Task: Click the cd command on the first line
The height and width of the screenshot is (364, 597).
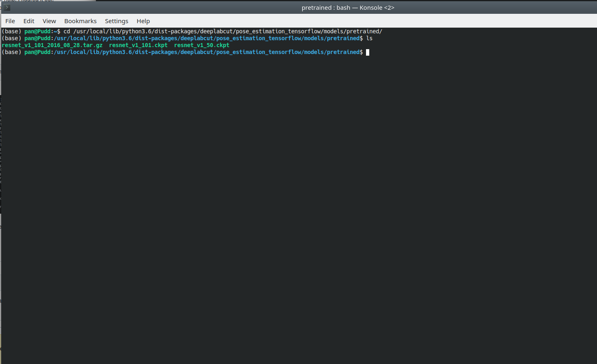Action: [x=67, y=31]
